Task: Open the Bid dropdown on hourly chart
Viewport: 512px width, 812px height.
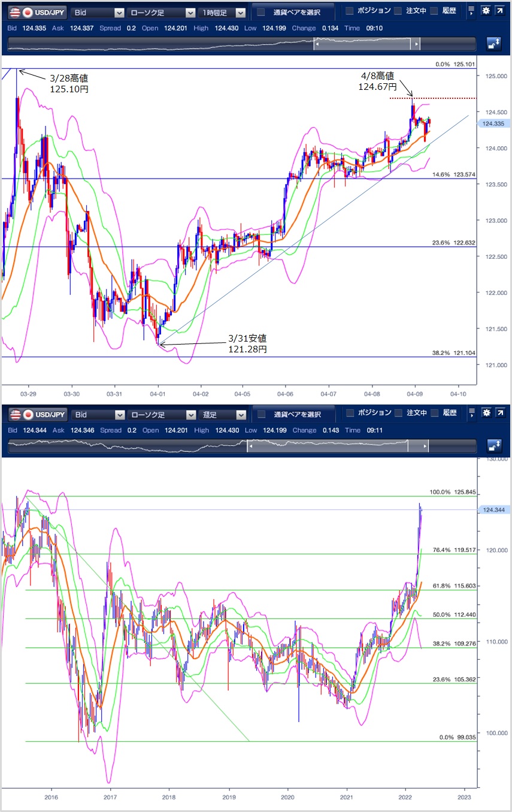Action: tap(98, 12)
